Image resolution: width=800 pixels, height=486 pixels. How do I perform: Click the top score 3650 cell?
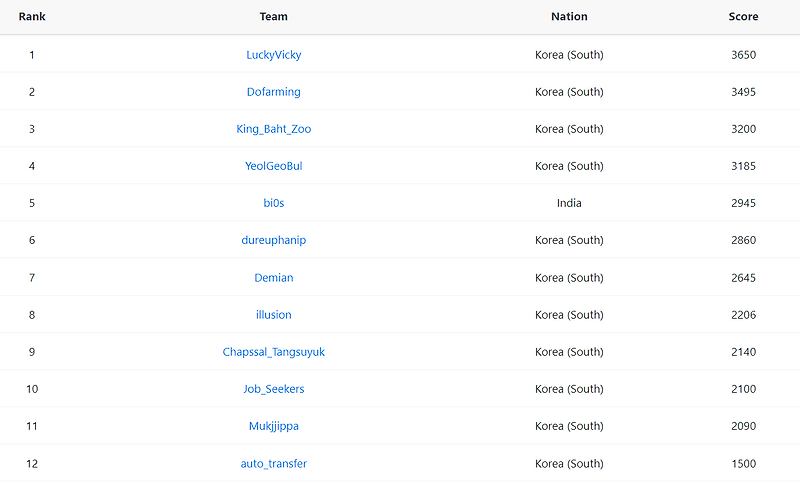[x=743, y=55]
